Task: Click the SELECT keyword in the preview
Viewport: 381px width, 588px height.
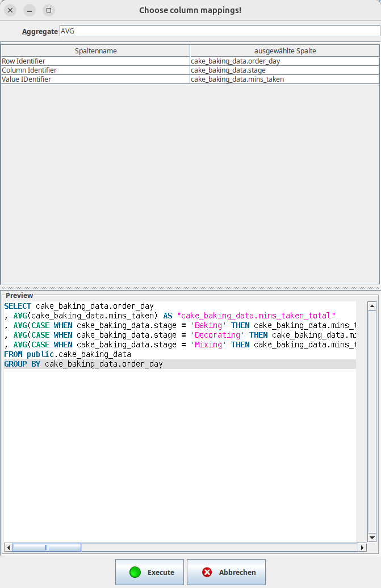Action: click(18, 306)
